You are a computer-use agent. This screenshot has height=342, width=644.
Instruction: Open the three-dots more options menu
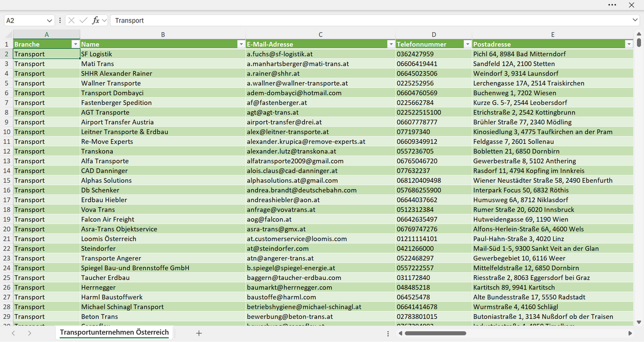613,5
